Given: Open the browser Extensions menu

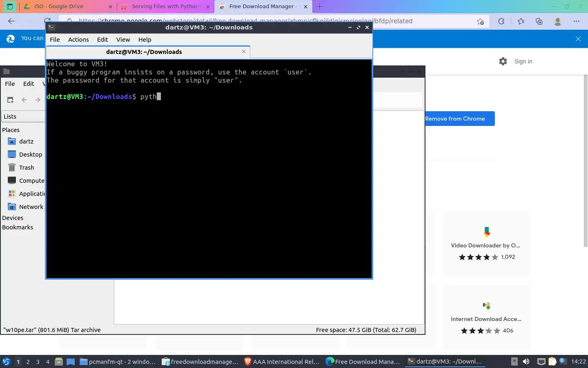Looking at the screenshot, I should (501, 21).
